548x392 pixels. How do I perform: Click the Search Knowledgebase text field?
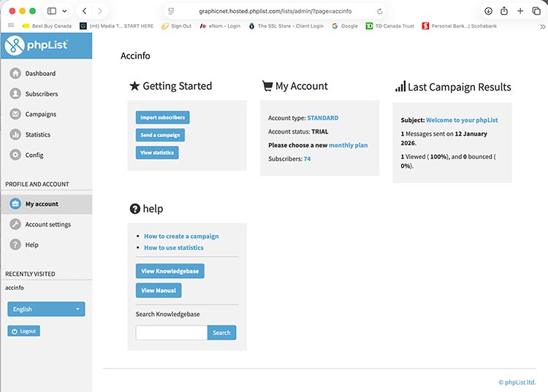click(x=172, y=333)
